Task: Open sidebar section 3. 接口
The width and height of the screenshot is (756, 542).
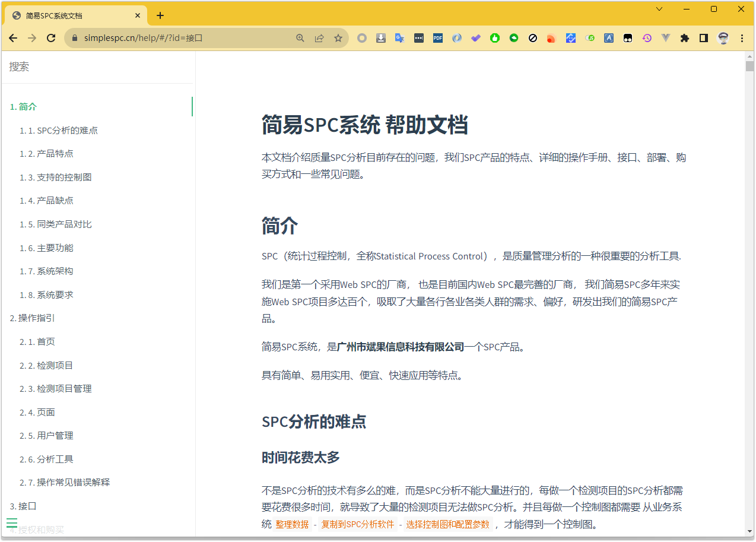Action: [23, 506]
